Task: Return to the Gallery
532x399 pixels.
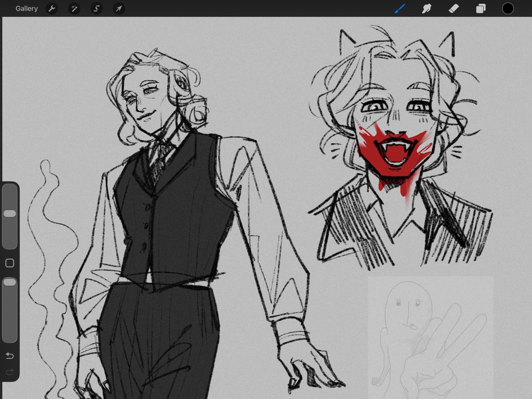Action: coord(26,8)
